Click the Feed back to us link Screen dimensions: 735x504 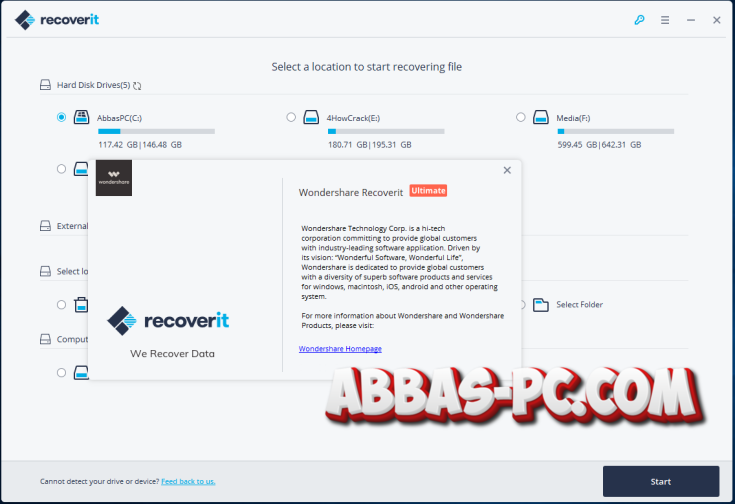[188, 481]
